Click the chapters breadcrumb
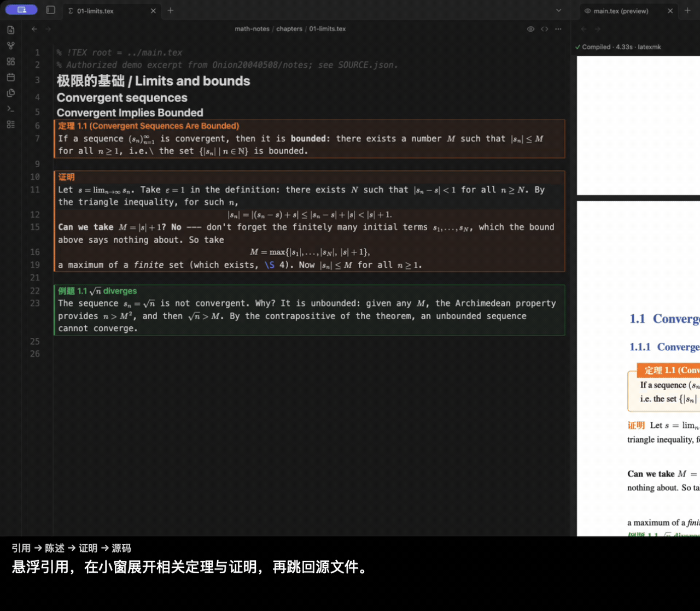700x611 pixels. tap(289, 29)
